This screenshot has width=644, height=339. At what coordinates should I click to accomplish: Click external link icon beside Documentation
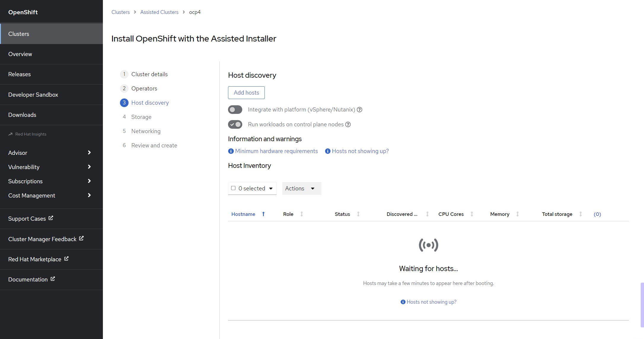tap(52, 279)
